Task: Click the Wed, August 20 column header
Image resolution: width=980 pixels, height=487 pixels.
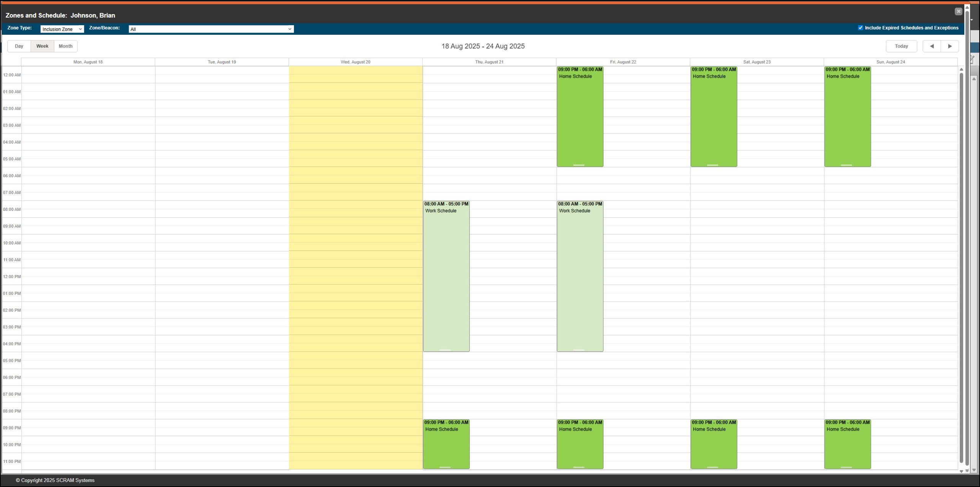Action: click(355, 62)
